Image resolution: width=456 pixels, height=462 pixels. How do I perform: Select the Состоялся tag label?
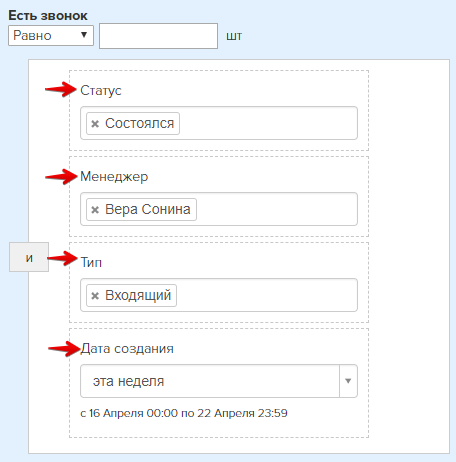[140, 124]
